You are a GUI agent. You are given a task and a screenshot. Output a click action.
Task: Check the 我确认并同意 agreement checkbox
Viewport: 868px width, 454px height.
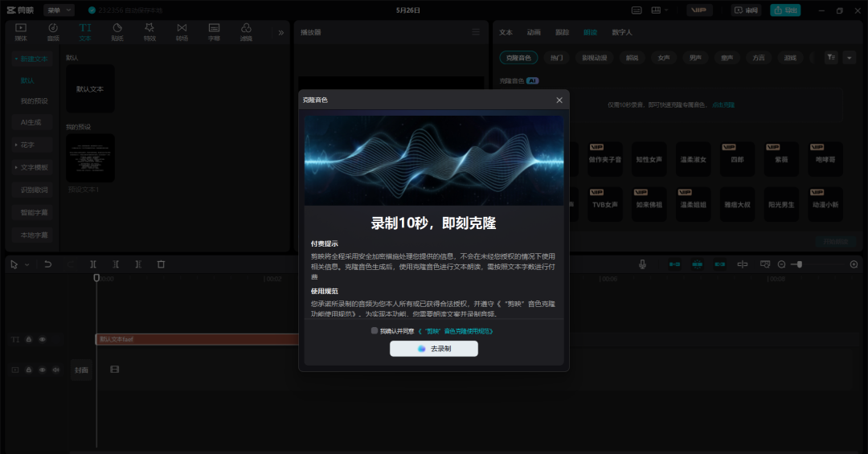[x=375, y=330]
